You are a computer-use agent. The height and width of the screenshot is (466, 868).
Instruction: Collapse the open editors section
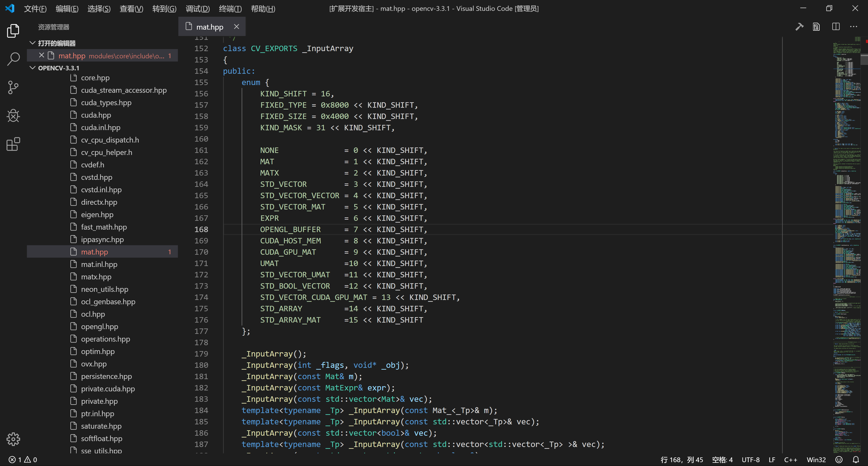(x=33, y=43)
